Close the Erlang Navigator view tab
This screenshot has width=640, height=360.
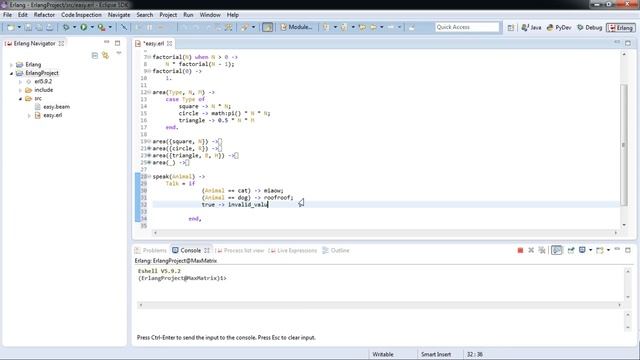(x=61, y=43)
